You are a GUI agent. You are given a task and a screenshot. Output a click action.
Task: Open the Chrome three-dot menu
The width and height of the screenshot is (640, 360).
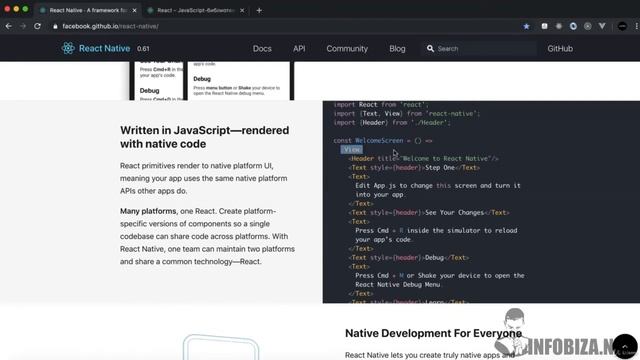636,26
